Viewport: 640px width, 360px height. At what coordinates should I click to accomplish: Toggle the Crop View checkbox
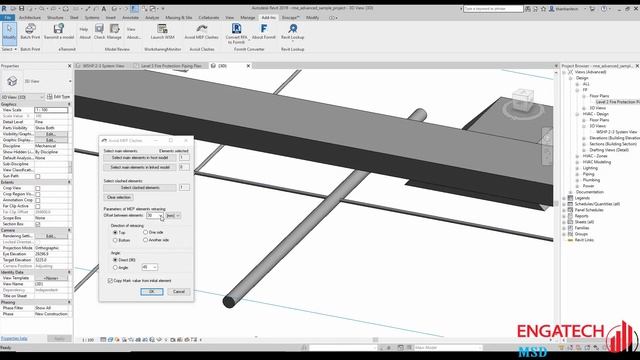pos(38,188)
